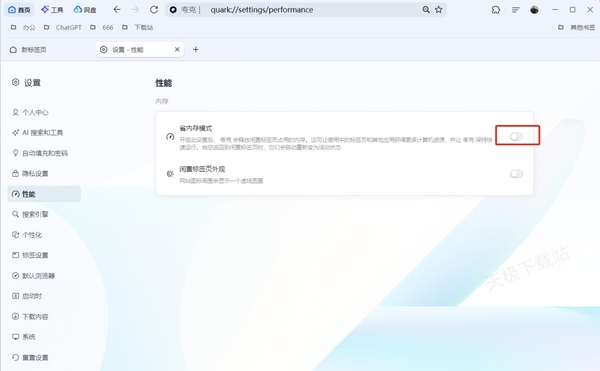Enable the 闲置标签页外观 toggle
Screen dimensions: 600x371
tap(516, 174)
